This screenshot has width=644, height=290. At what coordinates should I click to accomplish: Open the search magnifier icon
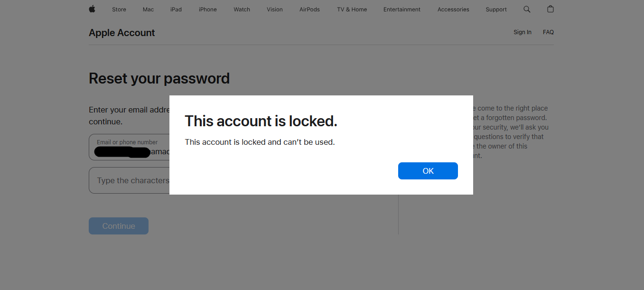click(527, 9)
